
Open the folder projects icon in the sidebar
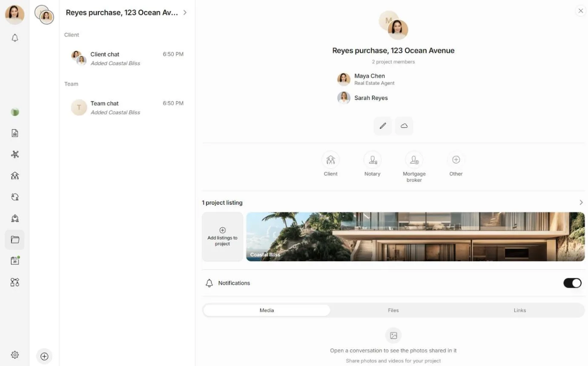tap(15, 240)
